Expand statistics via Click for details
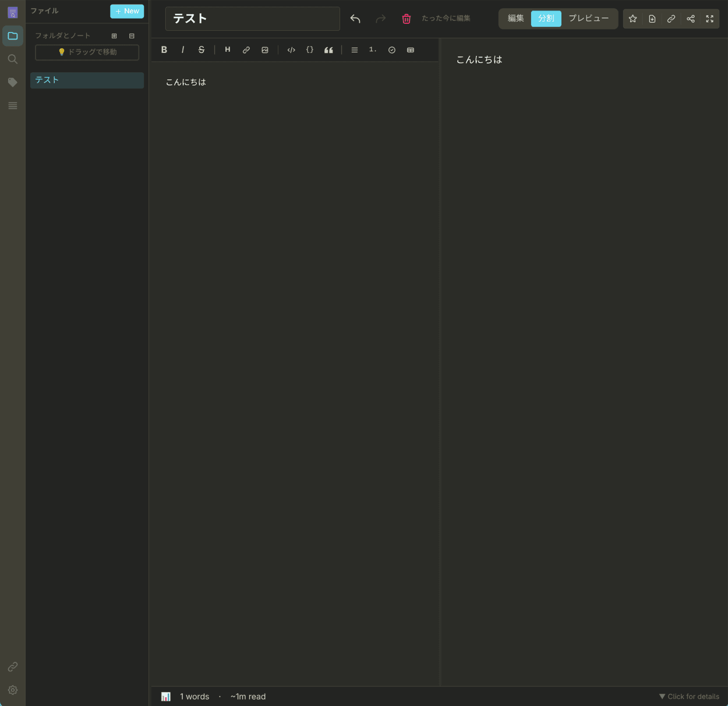Screen dimensions: 728x706 coord(689,697)
